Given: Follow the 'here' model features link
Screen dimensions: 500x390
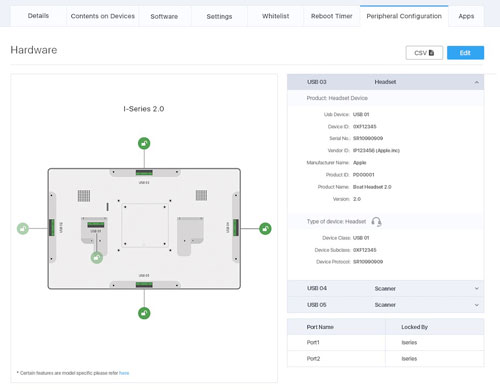Looking at the screenshot, I should click(124, 373).
